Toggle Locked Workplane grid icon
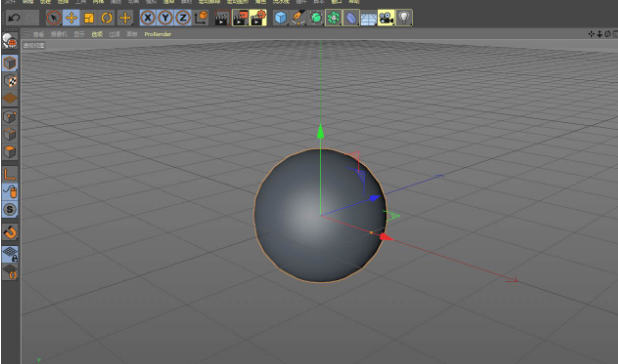 [9, 254]
